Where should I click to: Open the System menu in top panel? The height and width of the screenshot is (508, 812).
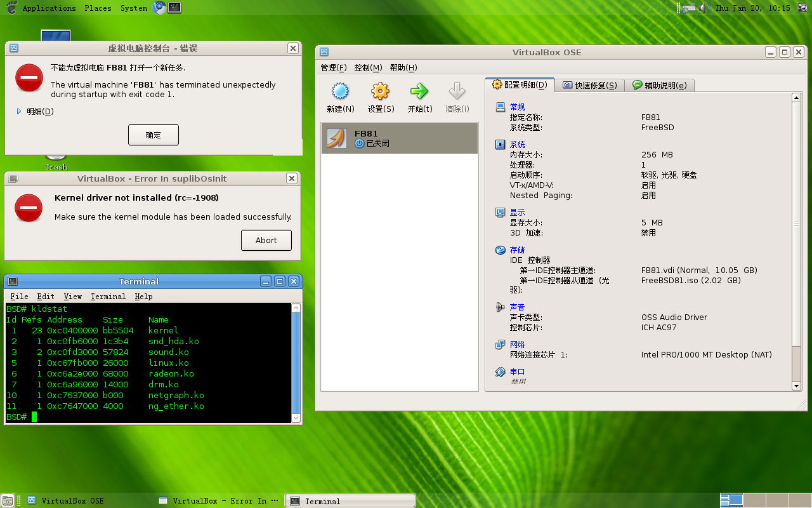(x=134, y=8)
